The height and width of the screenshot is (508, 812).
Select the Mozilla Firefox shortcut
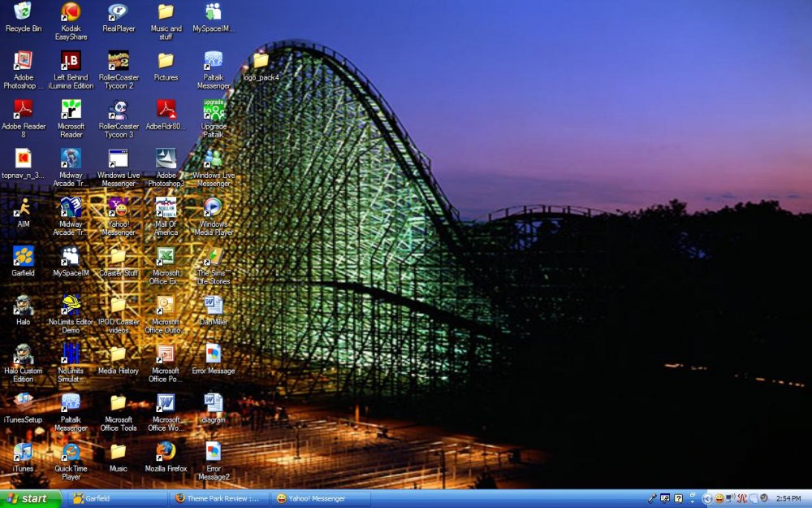click(166, 451)
